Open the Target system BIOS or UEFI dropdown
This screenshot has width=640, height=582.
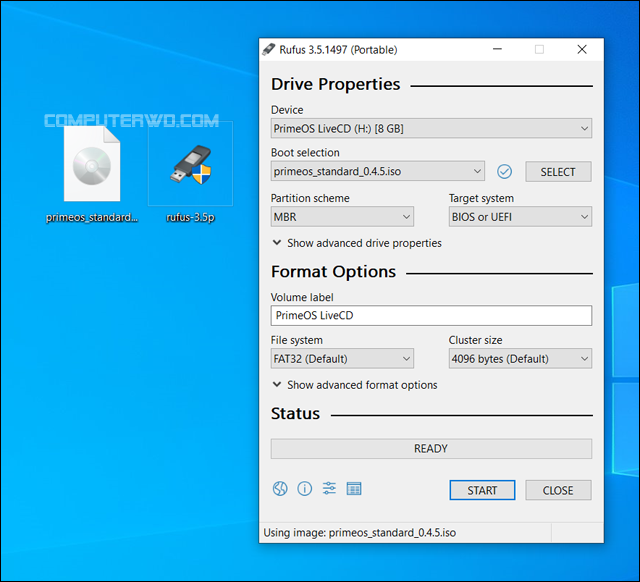point(520,217)
